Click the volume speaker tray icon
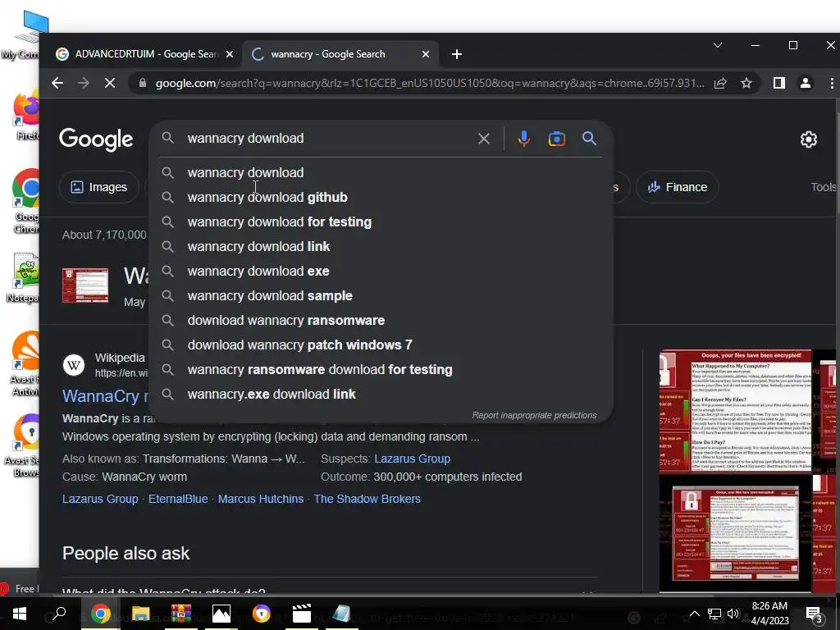Image resolution: width=840 pixels, height=630 pixels. point(733,614)
